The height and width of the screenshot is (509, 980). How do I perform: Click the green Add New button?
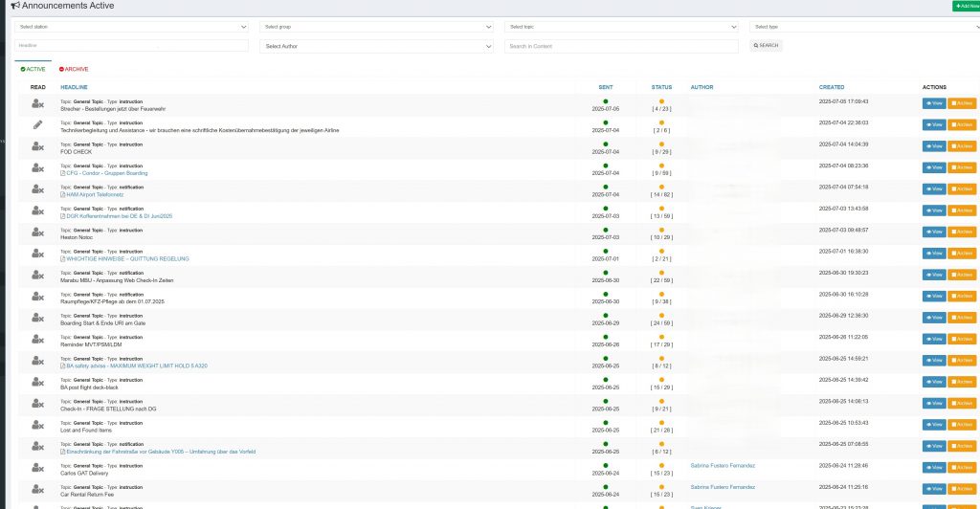pos(965,6)
